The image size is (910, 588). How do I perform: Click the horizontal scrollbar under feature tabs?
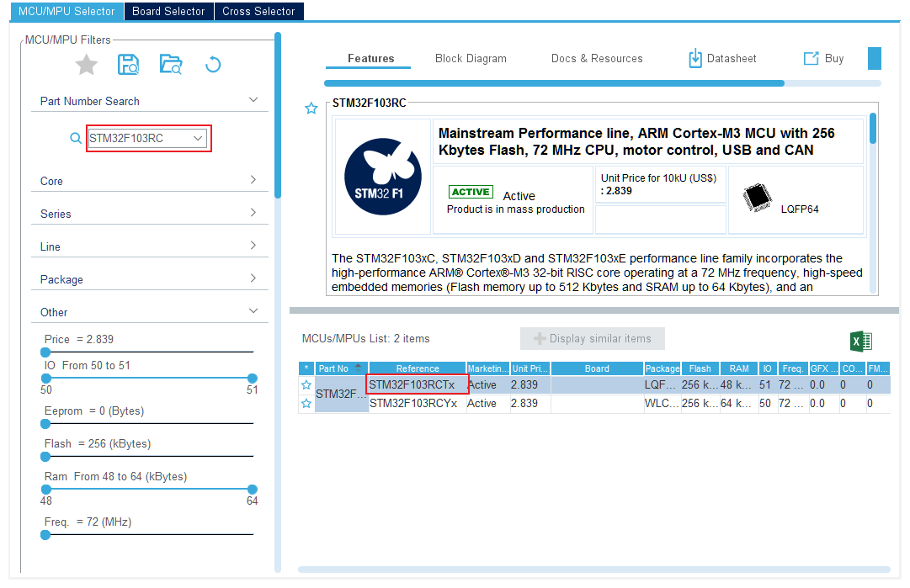click(x=554, y=83)
